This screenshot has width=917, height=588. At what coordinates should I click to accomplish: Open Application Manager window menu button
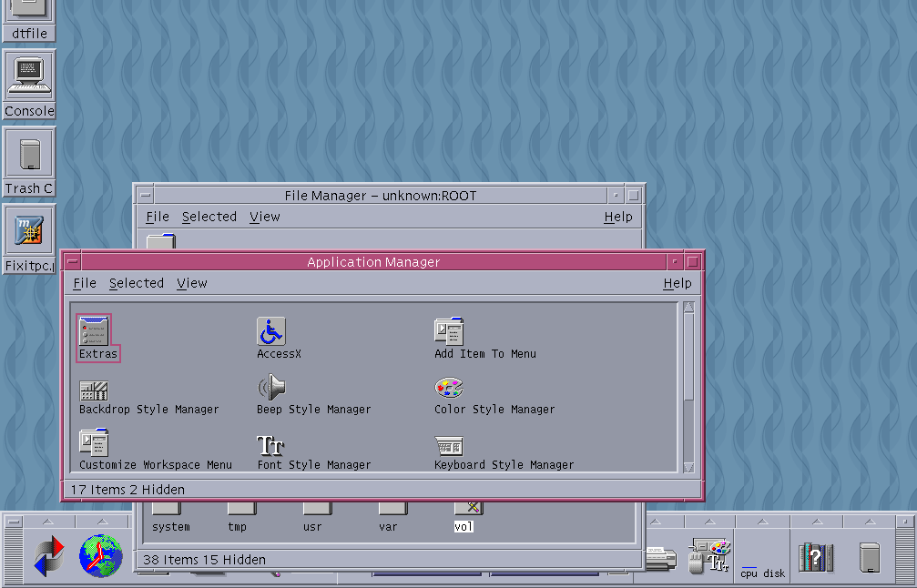(73, 261)
